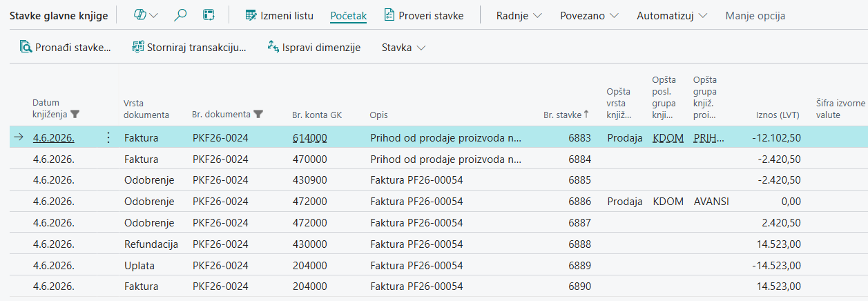Click entry number 6884
Screen dimensions: 868x301
[579, 159]
